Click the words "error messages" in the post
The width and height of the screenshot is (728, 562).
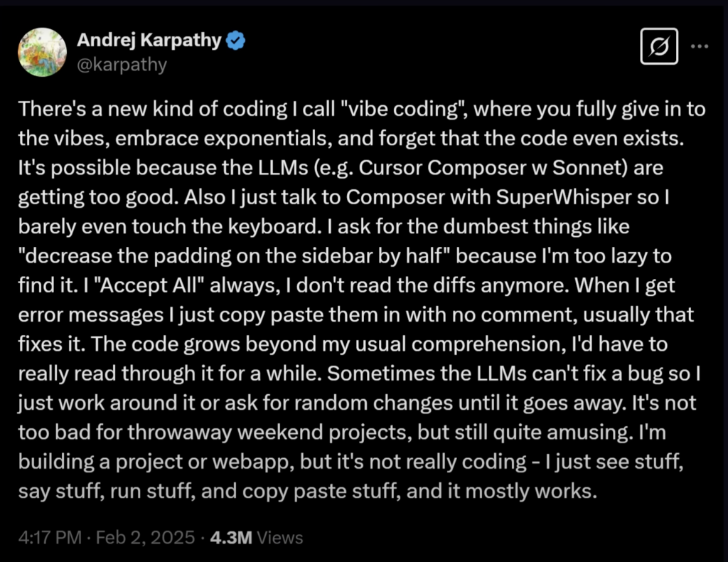click(90, 315)
